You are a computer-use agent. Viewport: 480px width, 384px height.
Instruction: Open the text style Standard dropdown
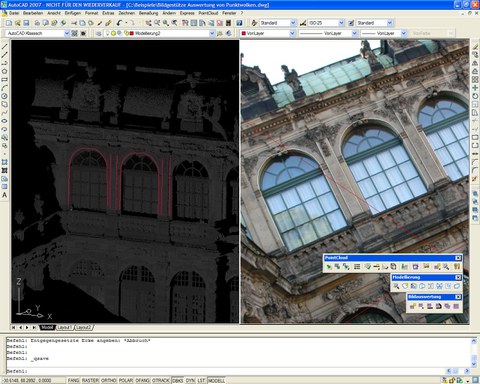[x=293, y=23]
